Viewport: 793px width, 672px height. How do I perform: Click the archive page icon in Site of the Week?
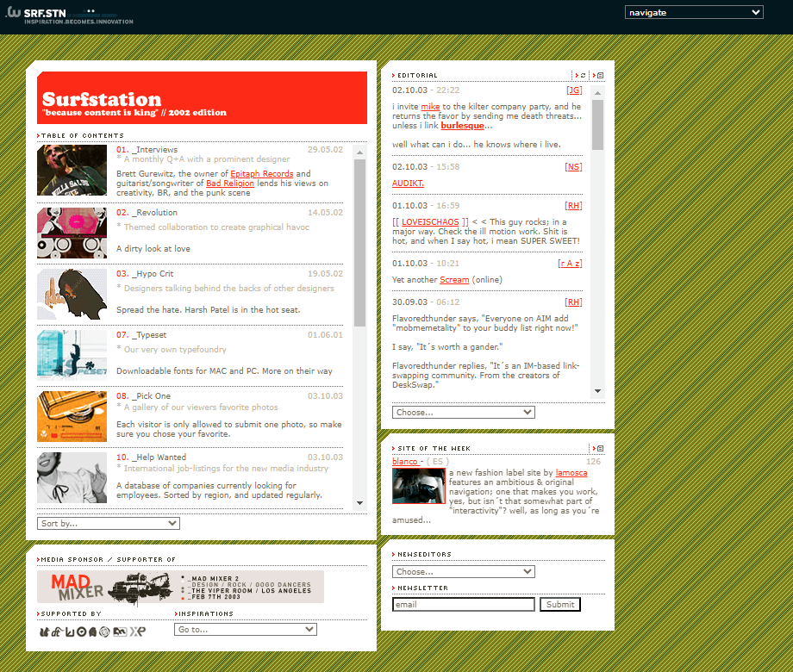coord(598,449)
